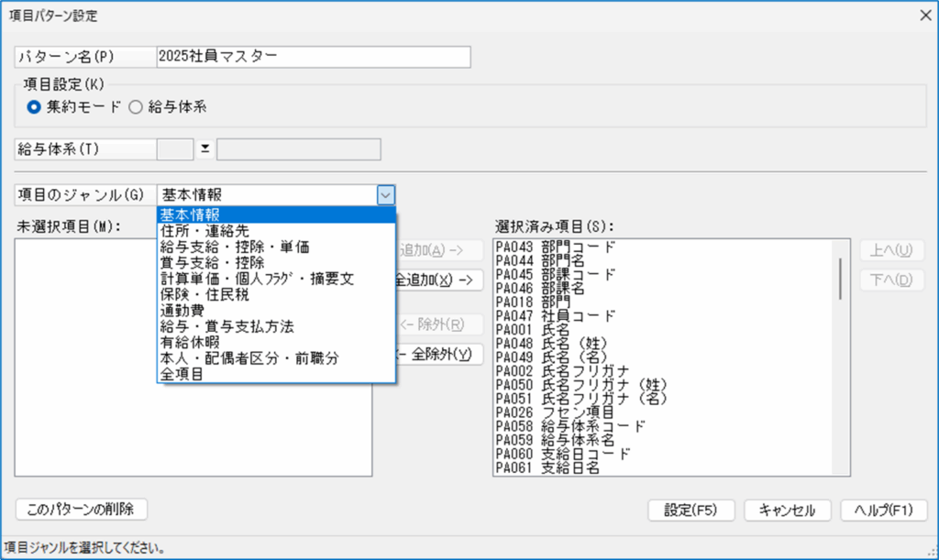Screen dimensions: 939x560
Task: Collapse the 項目のジャンル dropdown arrow
Action: click(386, 194)
